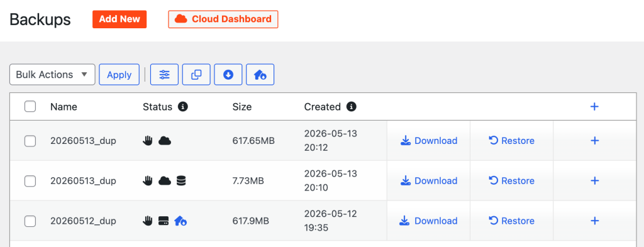This screenshot has width=644, height=247.
Task: Click database icon in 7.73MB backup row
Action: (x=181, y=180)
